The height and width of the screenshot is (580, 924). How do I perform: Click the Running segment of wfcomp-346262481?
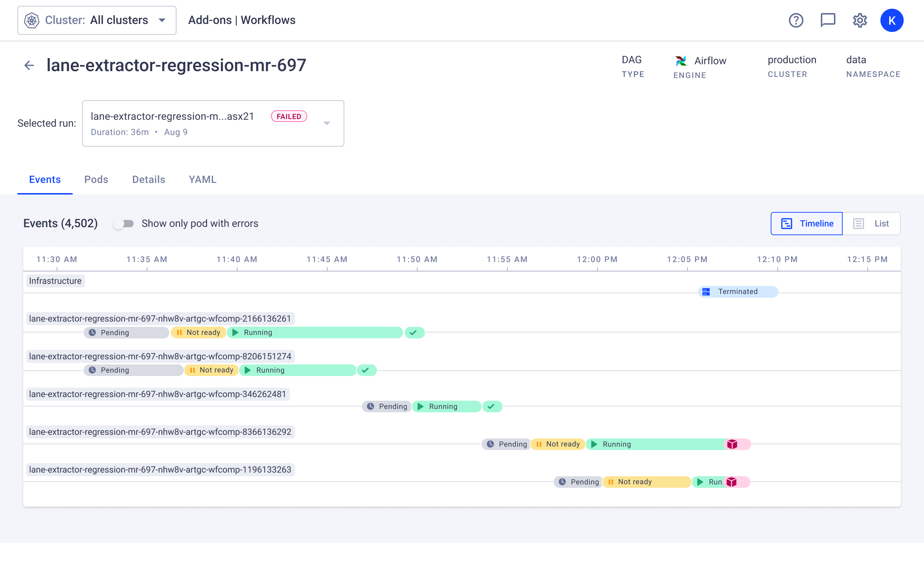447,407
